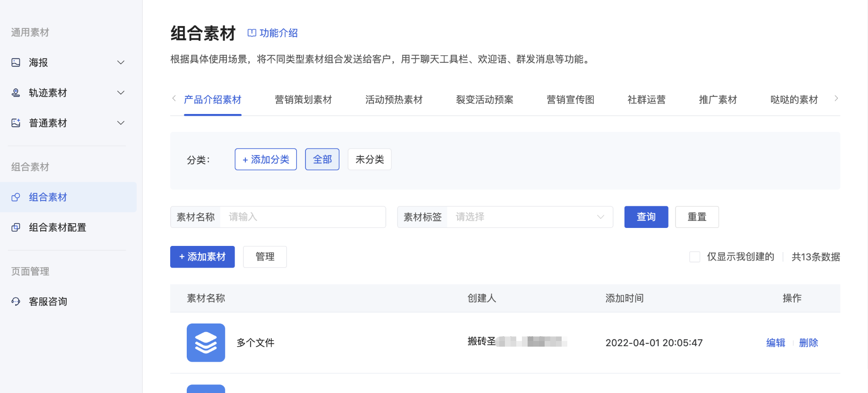Switch to the 社群运营 tab
The width and height of the screenshot is (868, 393).
pos(647,100)
